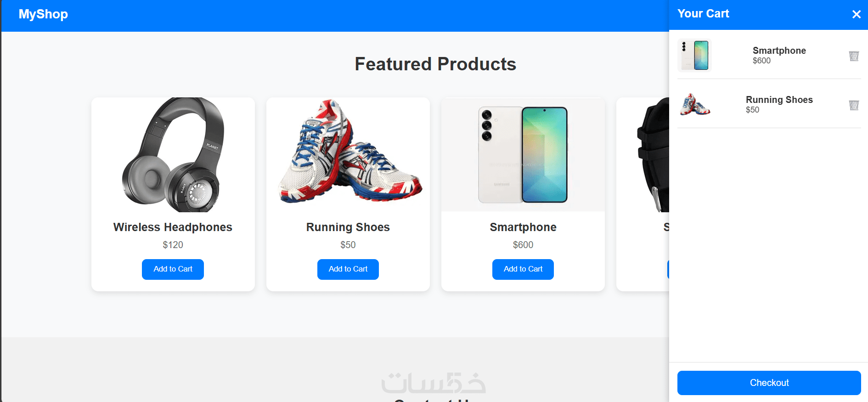Open the MyShop logo link
The width and height of the screenshot is (868, 402).
(43, 14)
